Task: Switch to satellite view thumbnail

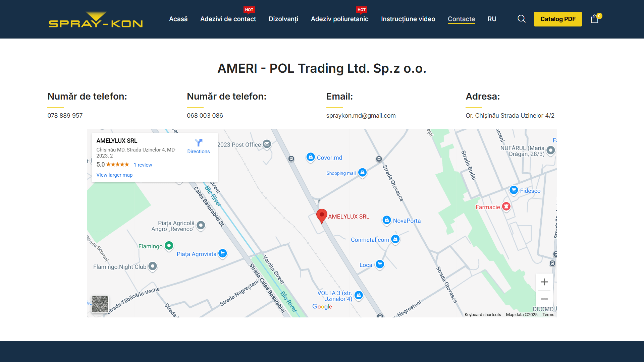Action: [x=100, y=304]
